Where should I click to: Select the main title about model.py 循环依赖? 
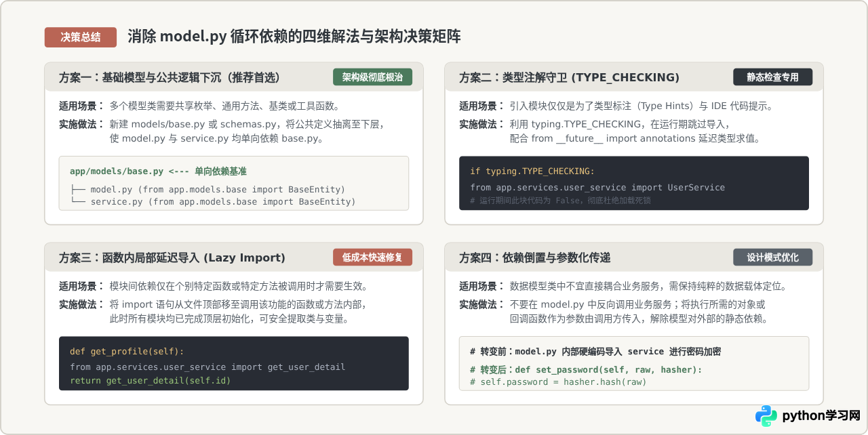[294, 37]
